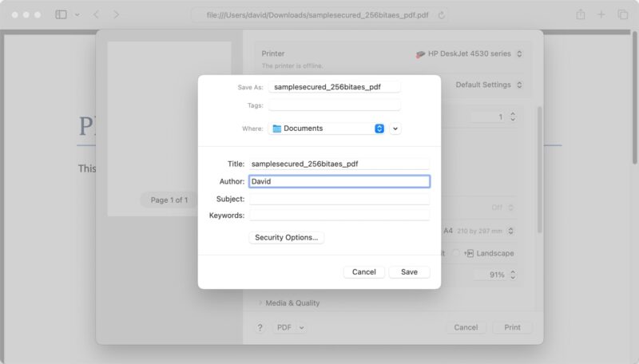The width and height of the screenshot is (639, 364).
Task: Click the Page 1 of 1 indicator
Action: tap(169, 200)
